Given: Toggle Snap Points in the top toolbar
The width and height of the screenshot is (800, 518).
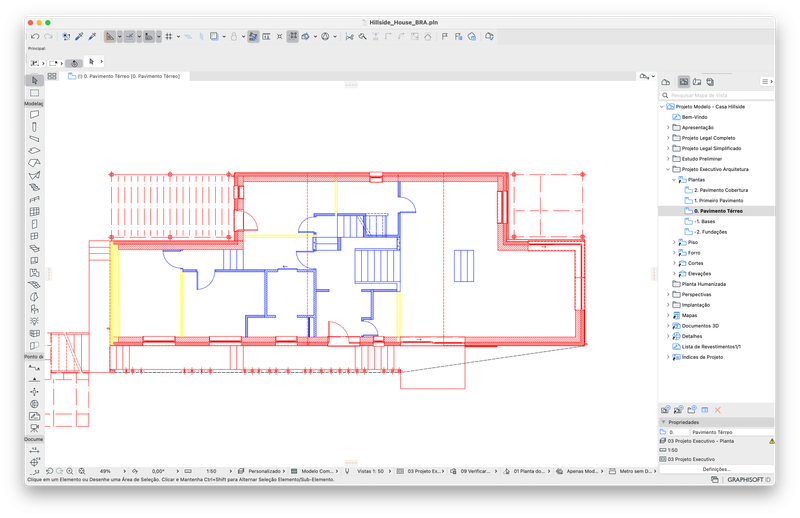Looking at the screenshot, I should coord(148,36).
